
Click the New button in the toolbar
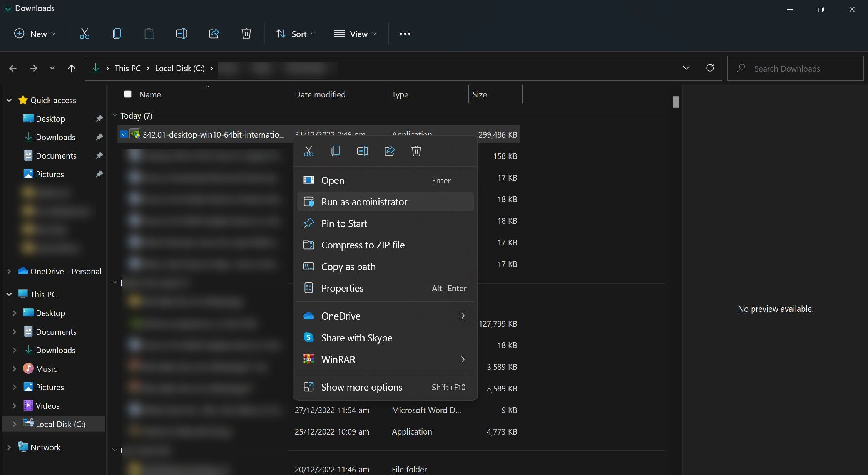[x=35, y=34]
